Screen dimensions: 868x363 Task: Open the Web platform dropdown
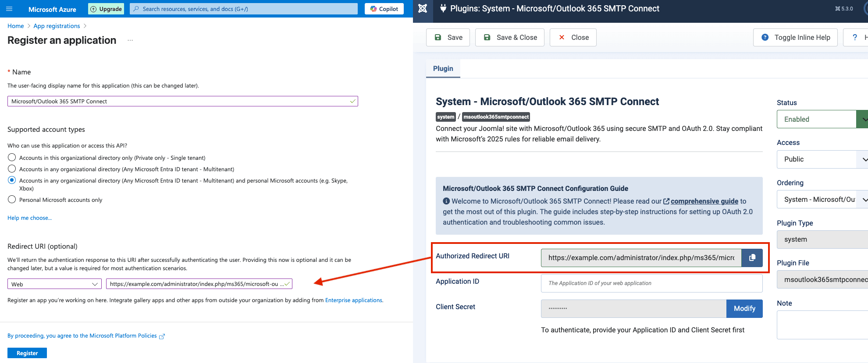click(x=54, y=284)
